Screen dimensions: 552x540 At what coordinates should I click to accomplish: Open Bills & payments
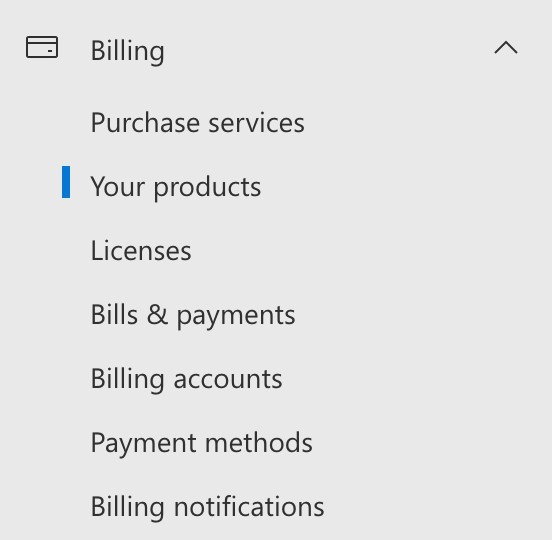[193, 315]
